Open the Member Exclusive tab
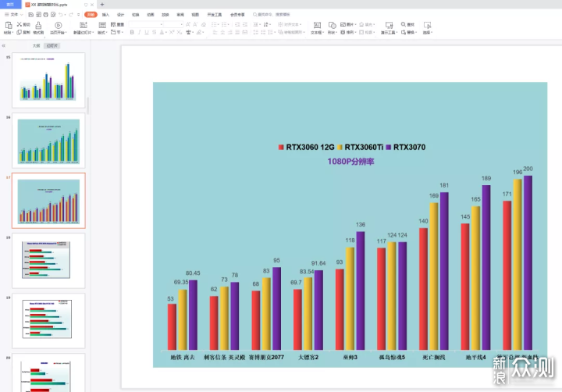Viewport: 562px width, 392px height. click(237, 15)
